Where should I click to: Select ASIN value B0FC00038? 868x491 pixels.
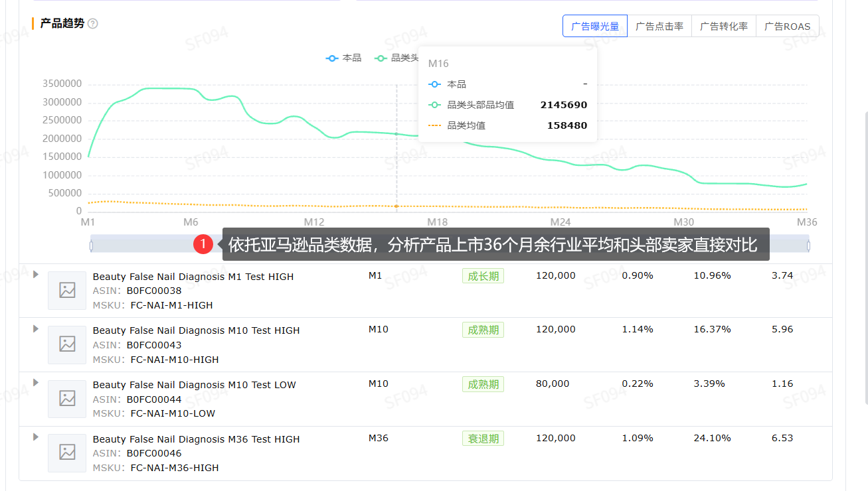point(154,291)
